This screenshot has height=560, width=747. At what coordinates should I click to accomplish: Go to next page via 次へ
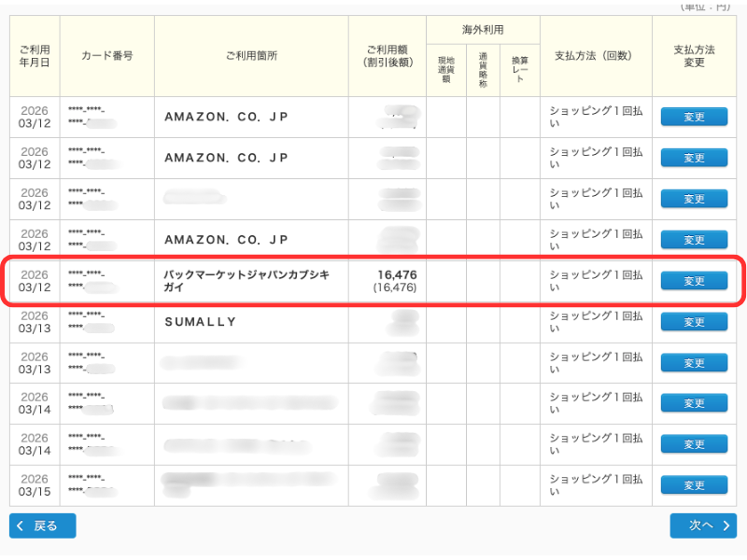coord(702,525)
